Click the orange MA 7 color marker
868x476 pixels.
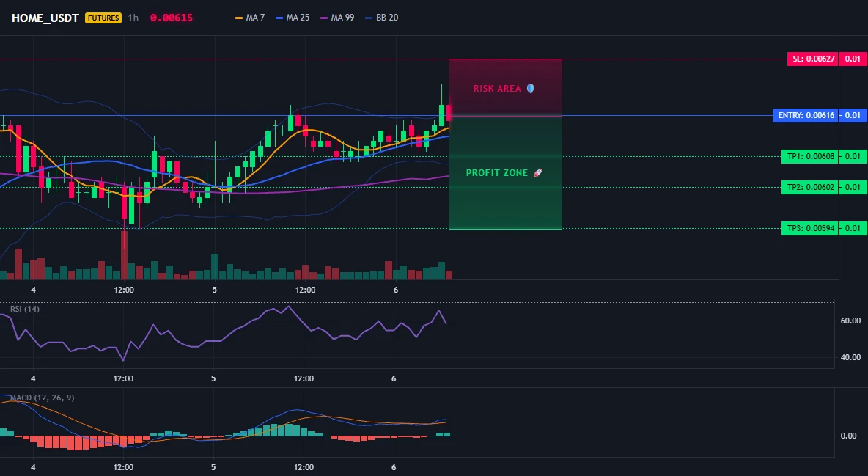tap(239, 18)
